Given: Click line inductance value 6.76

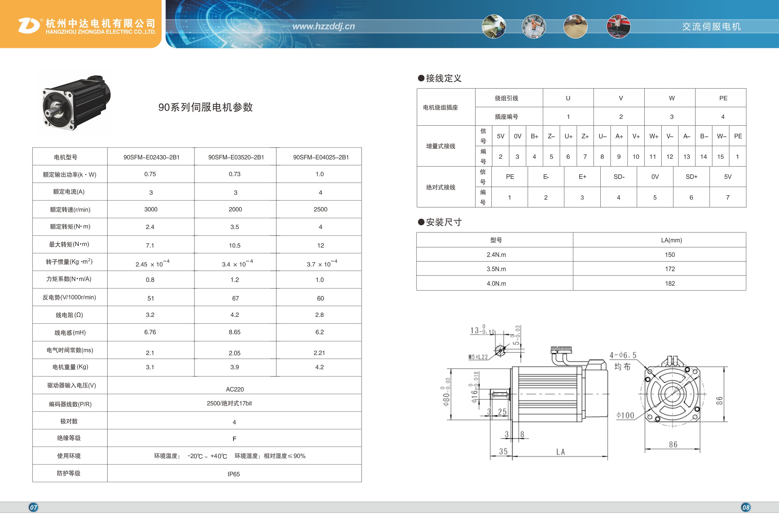Looking at the screenshot, I should pos(150,332).
